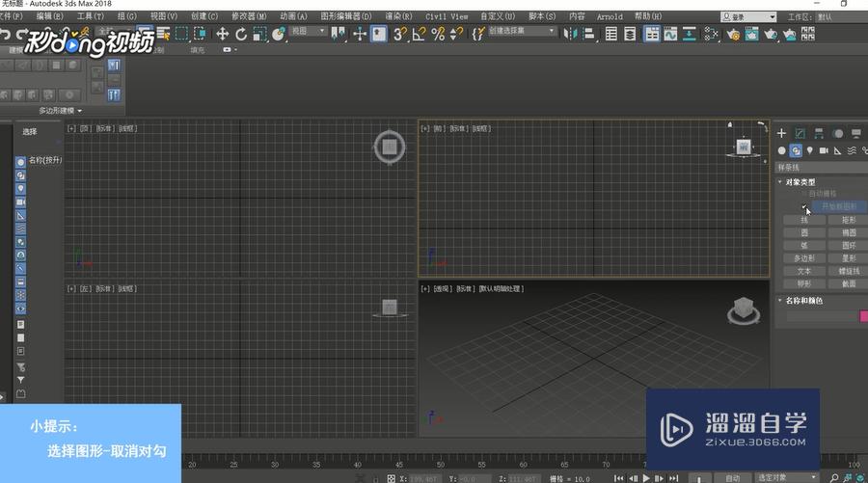Click the Select and Place tool
Viewport: 868px width, 483px height.
tap(279, 35)
